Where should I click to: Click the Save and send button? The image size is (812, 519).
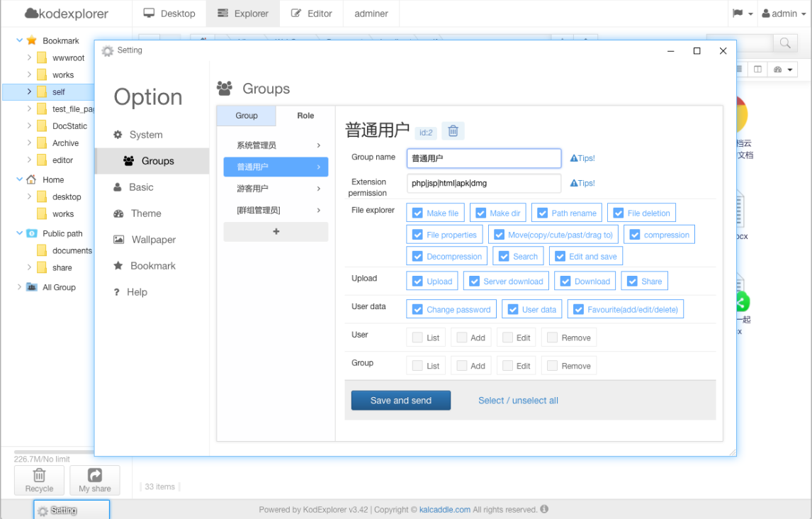[x=400, y=401]
